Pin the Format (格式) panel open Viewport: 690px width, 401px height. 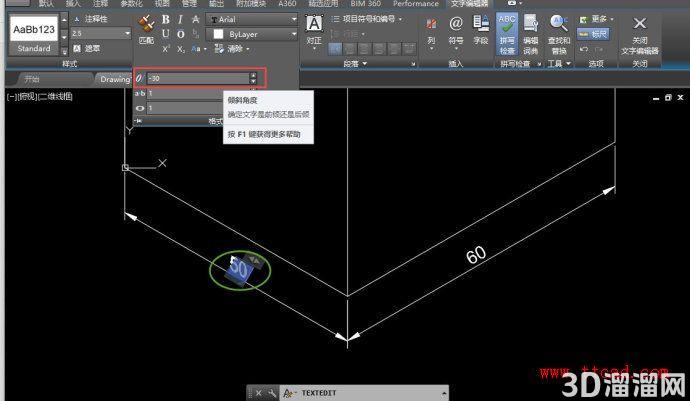coord(139,121)
